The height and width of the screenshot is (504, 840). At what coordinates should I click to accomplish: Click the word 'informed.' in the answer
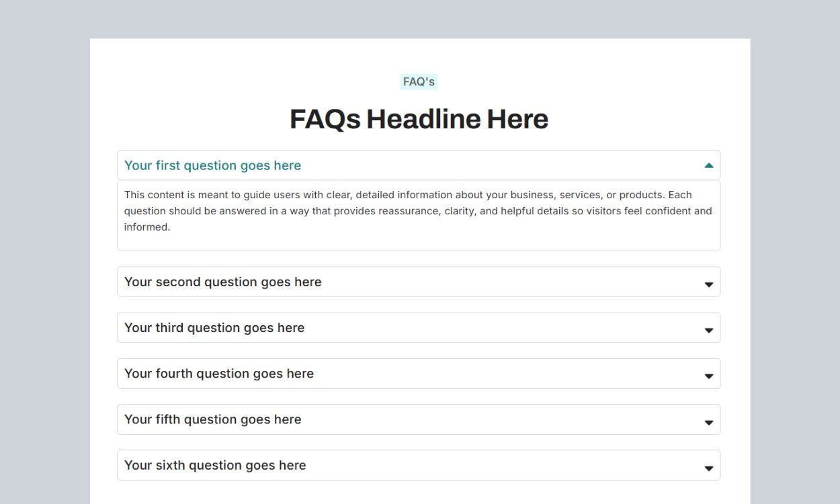point(147,227)
